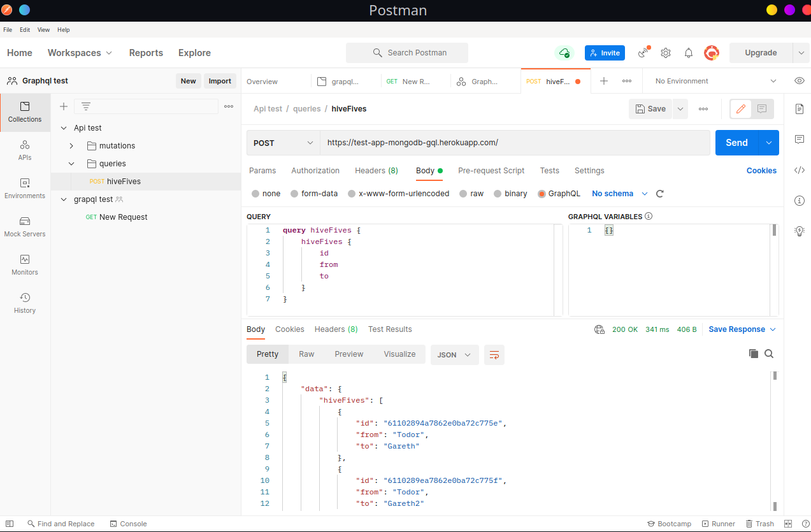The image size is (811, 532).
Task: Toggle the sidebar from the status bar
Action: [10, 524]
